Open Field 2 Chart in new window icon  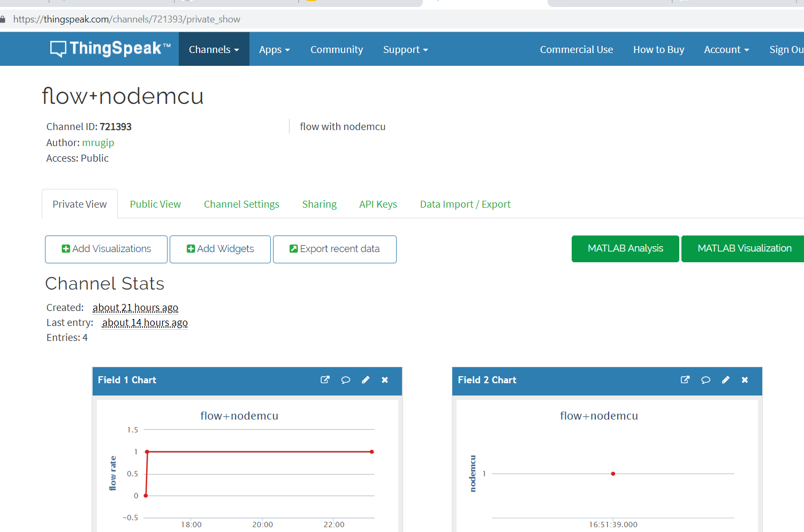click(x=685, y=380)
